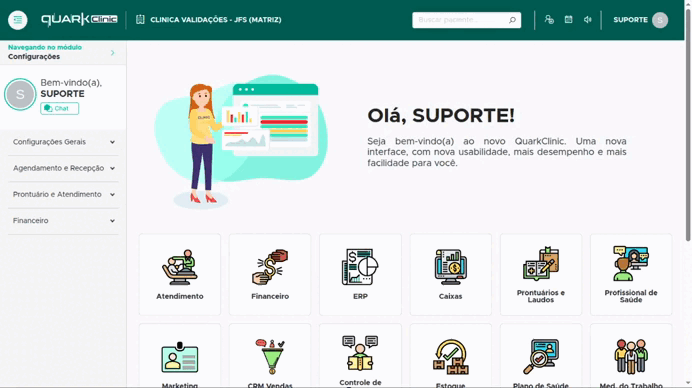Open the Atendimento module icon

180,267
